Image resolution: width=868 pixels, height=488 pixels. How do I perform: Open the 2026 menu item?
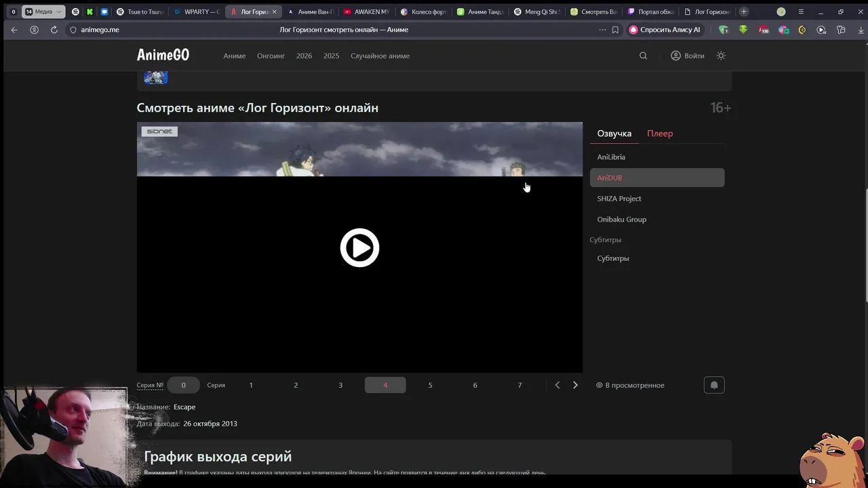pyautogui.click(x=304, y=56)
